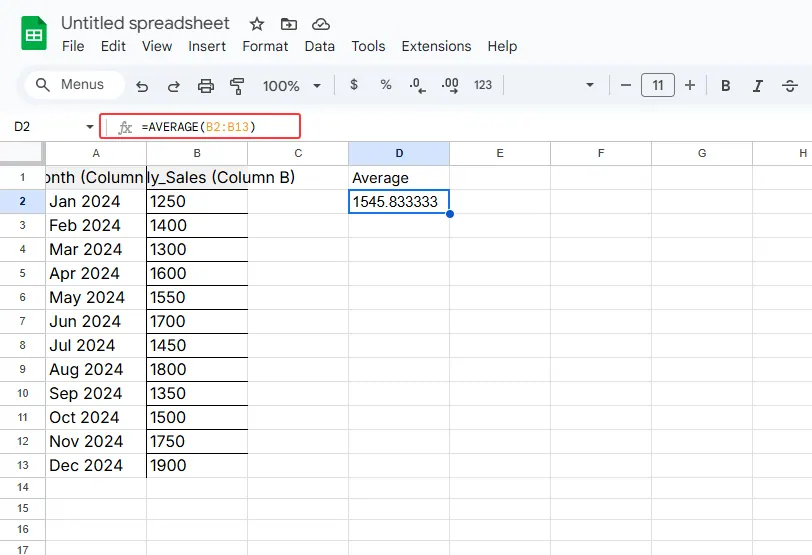The image size is (812, 555).
Task: Open the 100% zoom dropdown
Action: point(291,86)
